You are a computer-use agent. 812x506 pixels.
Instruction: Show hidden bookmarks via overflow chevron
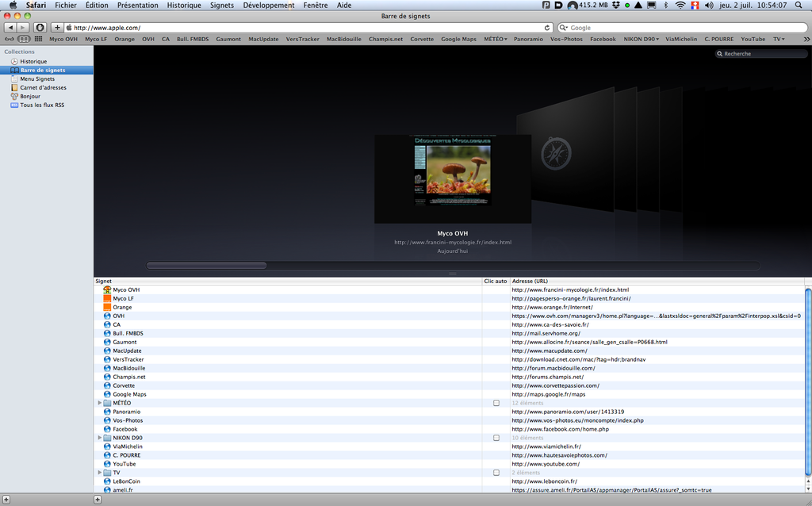[x=806, y=39]
